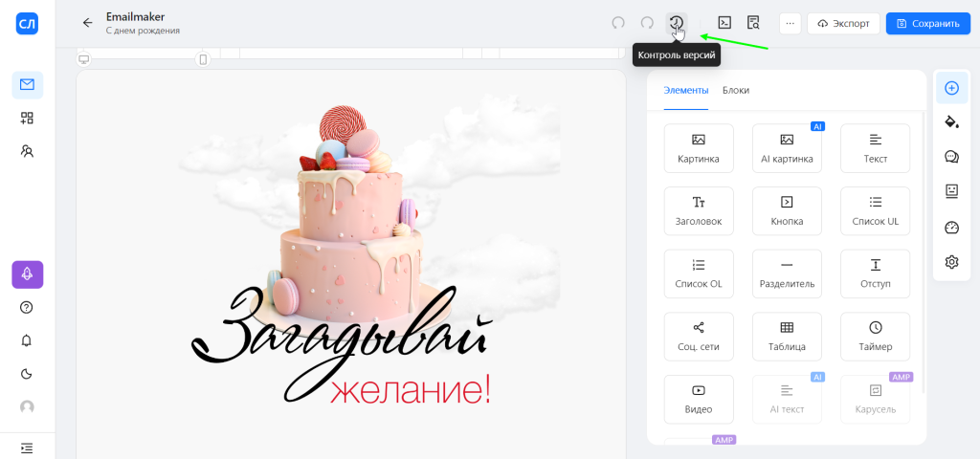Add a Видео element
Image resolution: width=980 pixels, height=459 pixels.
(699, 400)
